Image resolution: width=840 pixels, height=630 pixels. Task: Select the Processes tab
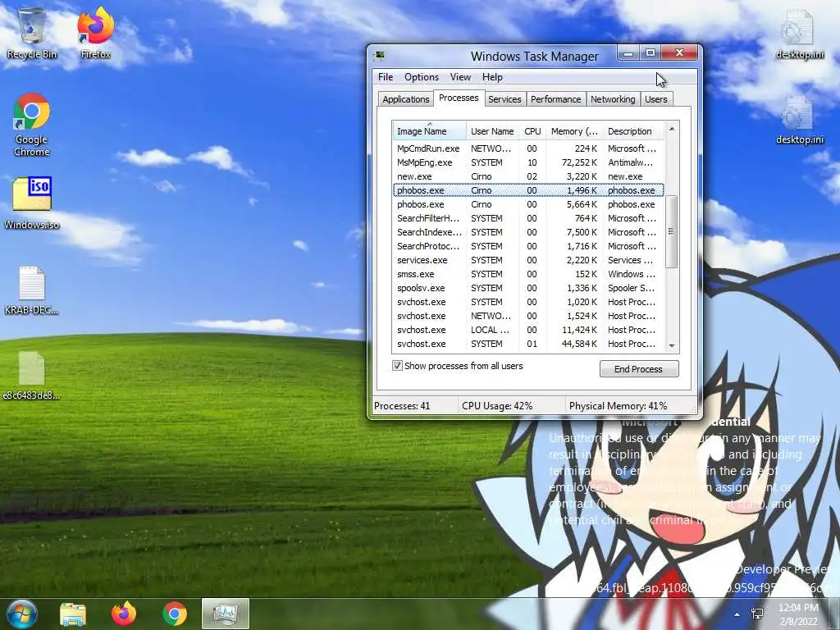pyautogui.click(x=459, y=98)
